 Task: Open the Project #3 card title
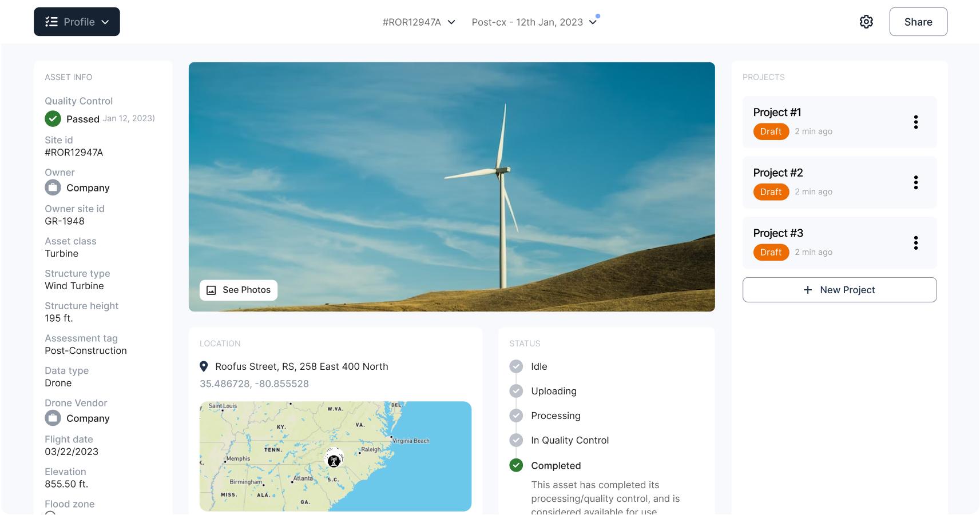(778, 233)
